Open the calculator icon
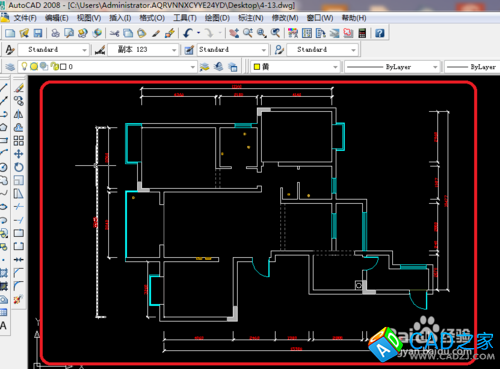The image size is (500, 369). tap(362, 33)
